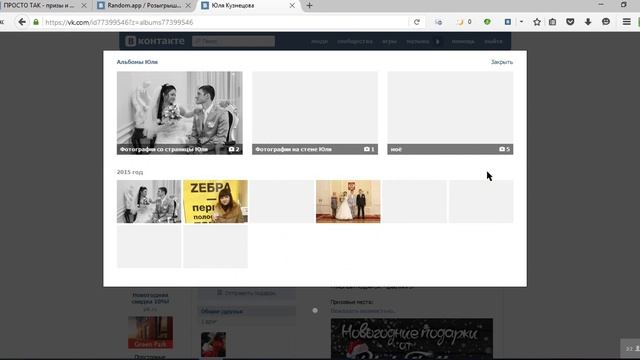Viewport: 640px width, 360px height.
Task: Open the downloads arrow icon
Action: click(588, 22)
